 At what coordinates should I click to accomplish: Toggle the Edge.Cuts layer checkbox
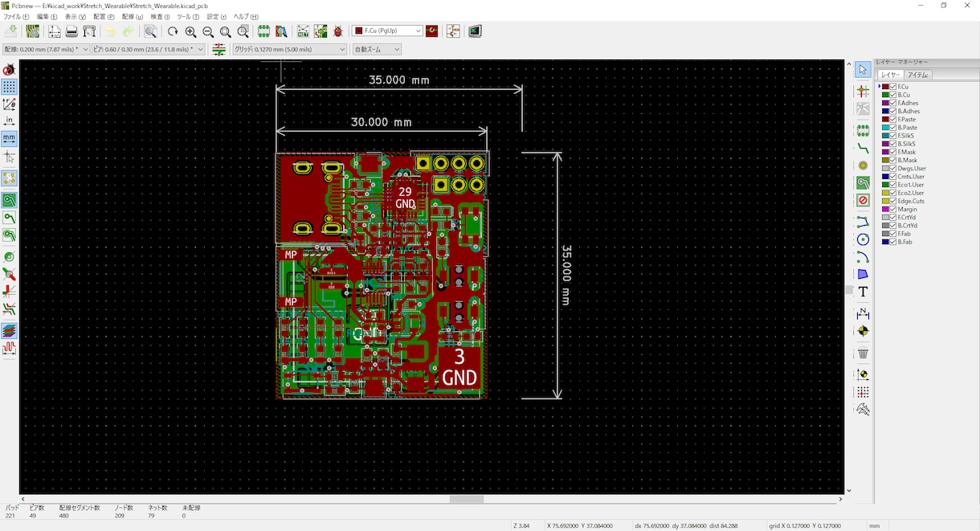tap(893, 201)
